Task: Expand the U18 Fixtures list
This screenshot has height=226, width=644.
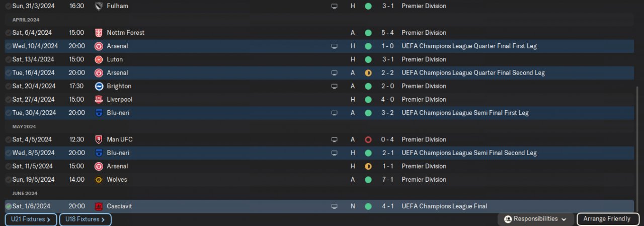Action: [85, 219]
